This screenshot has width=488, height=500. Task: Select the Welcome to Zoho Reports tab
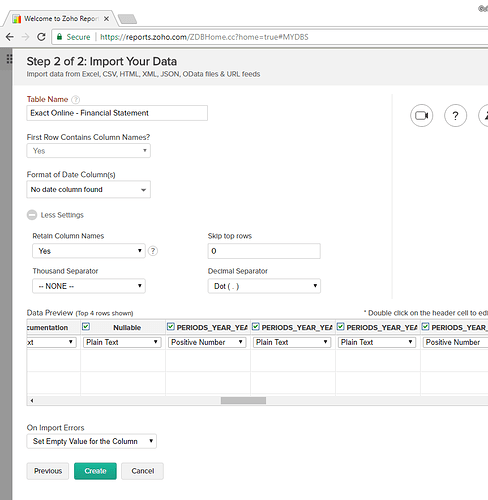click(61, 19)
